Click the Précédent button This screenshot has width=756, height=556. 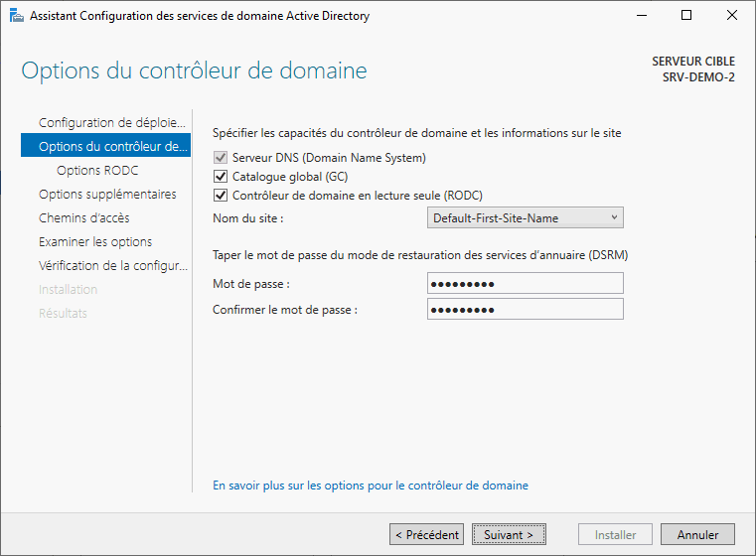(x=426, y=534)
